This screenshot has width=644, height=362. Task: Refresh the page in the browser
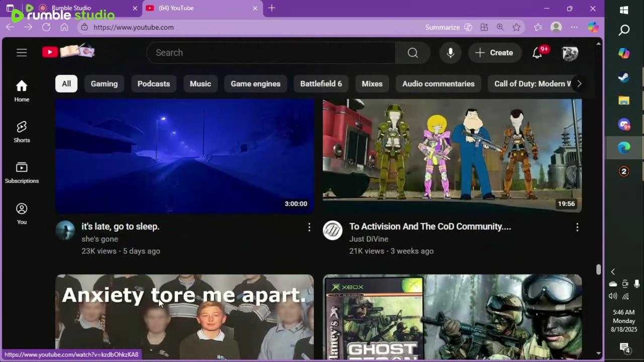coord(46,27)
